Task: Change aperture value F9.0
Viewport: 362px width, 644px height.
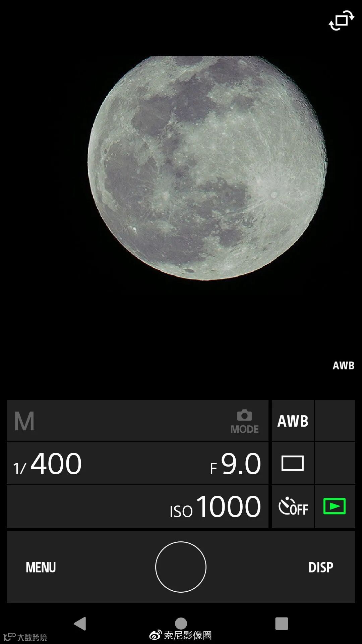Action: click(235, 464)
